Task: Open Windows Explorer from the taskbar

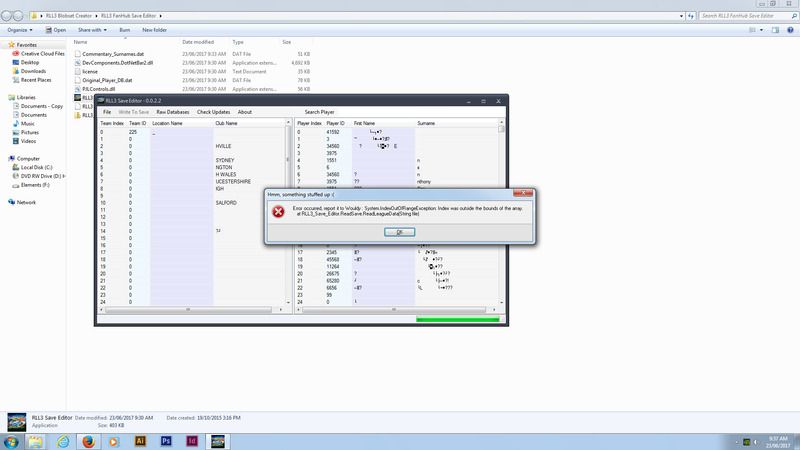Action: (x=36, y=441)
